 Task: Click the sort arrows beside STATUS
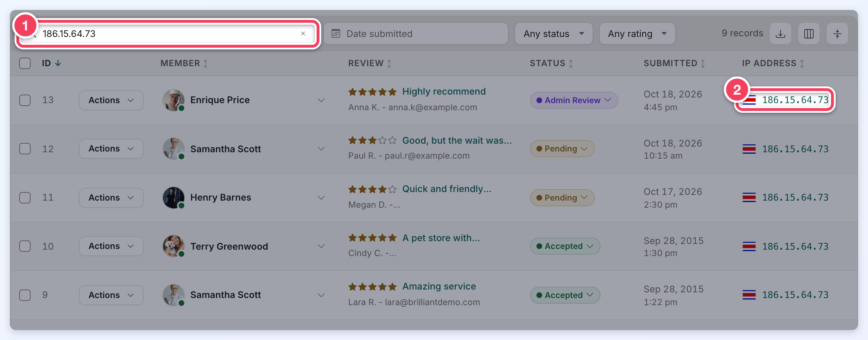(571, 63)
